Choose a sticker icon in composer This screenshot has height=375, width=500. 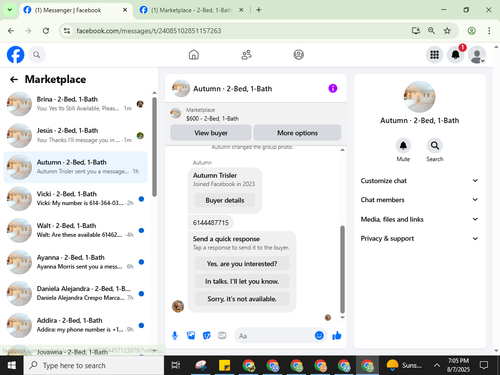[207, 336]
